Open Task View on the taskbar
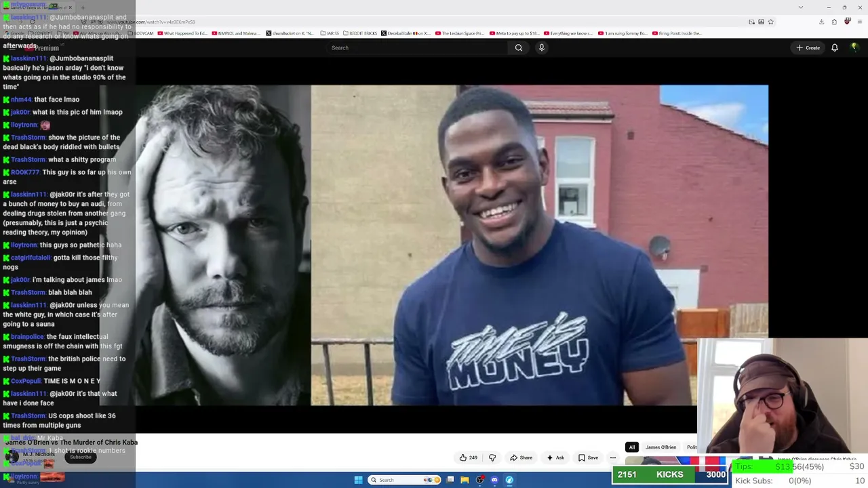Screen dimensions: 868x488 pos(450,480)
